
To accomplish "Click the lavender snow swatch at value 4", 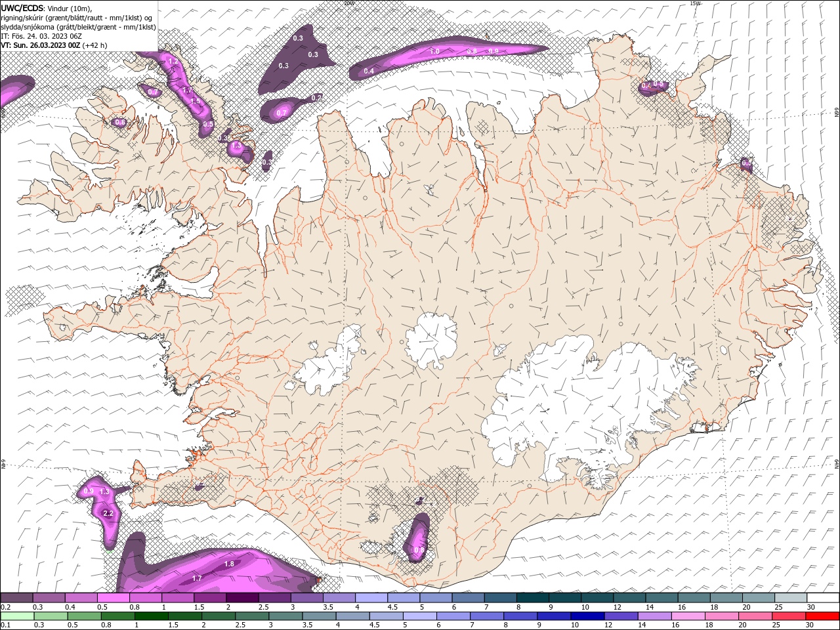I will point(371,598).
